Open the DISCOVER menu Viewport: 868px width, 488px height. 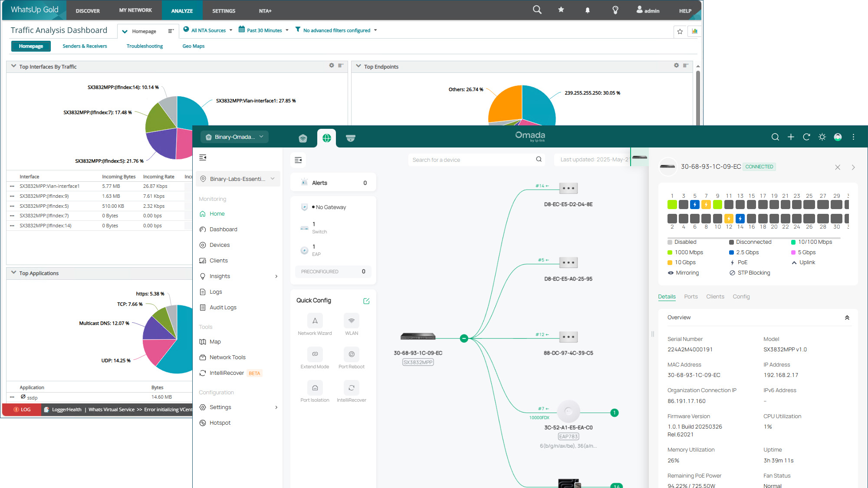pyautogui.click(x=88, y=11)
